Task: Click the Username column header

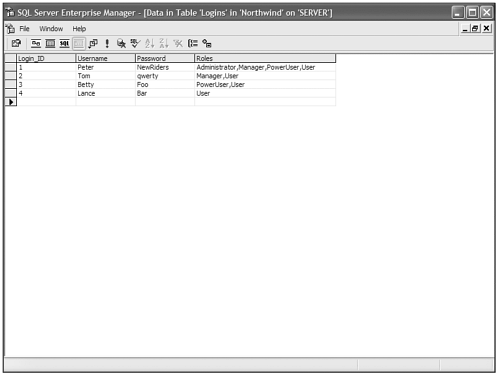Action: (x=105, y=58)
